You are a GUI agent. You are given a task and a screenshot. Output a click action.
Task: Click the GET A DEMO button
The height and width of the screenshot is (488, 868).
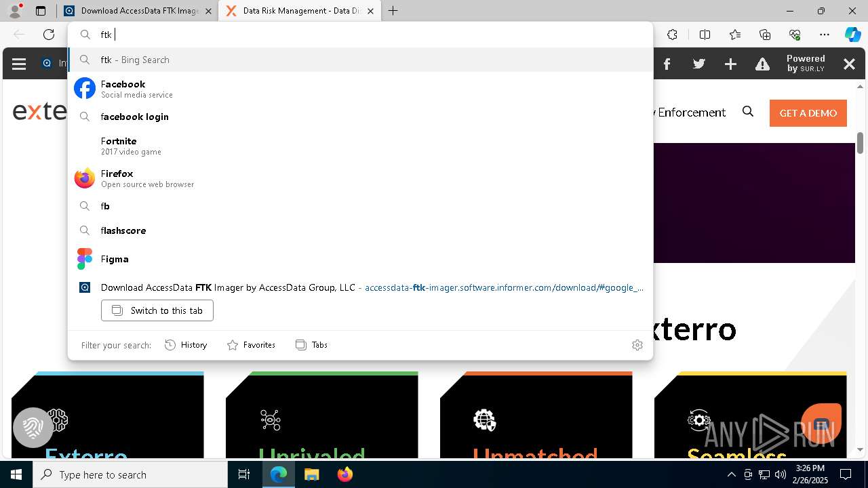[x=808, y=113]
